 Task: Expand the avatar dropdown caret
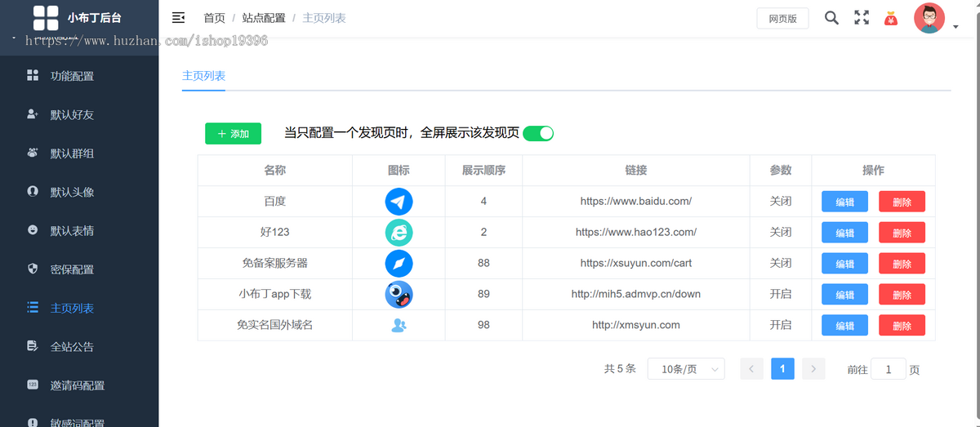tap(955, 27)
